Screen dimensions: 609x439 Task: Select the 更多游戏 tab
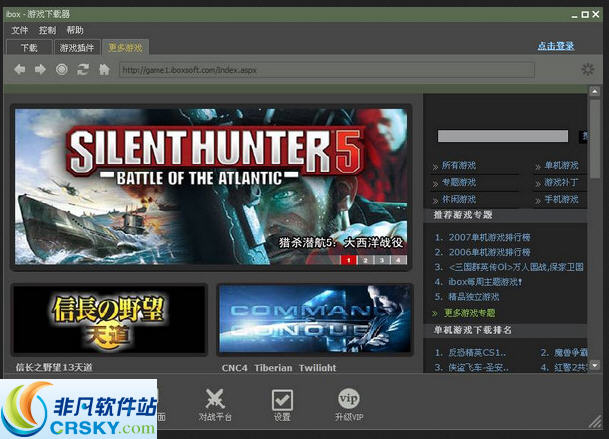coord(125,48)
